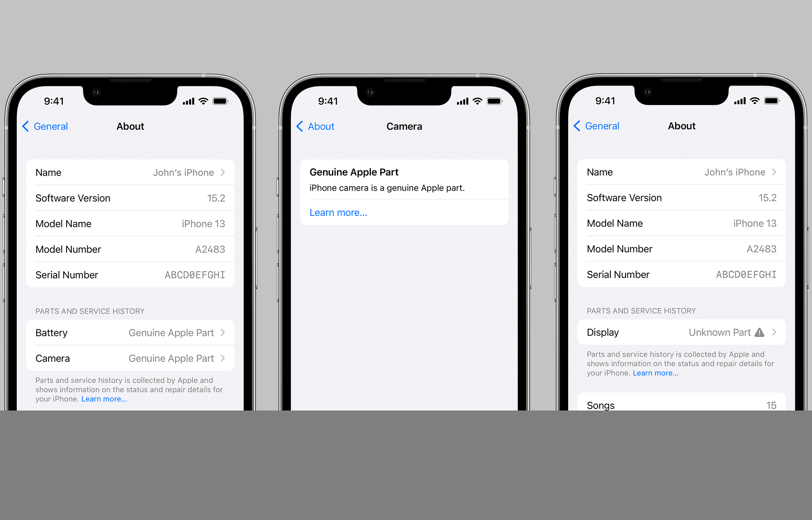
Task: Click Learn more link on left phone
Action: click(x=104, y=399)
